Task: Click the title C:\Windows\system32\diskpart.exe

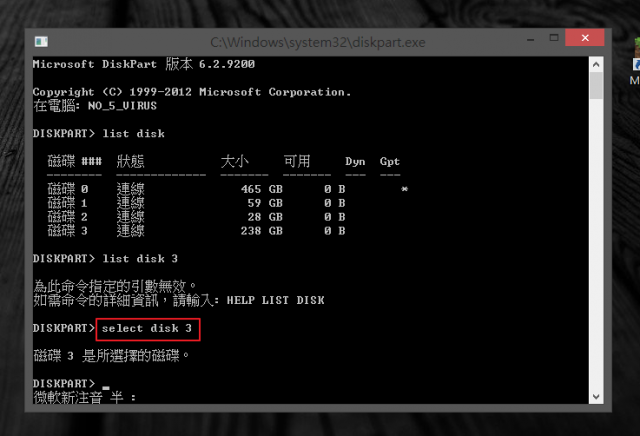Action: click(x=318, y=42)
